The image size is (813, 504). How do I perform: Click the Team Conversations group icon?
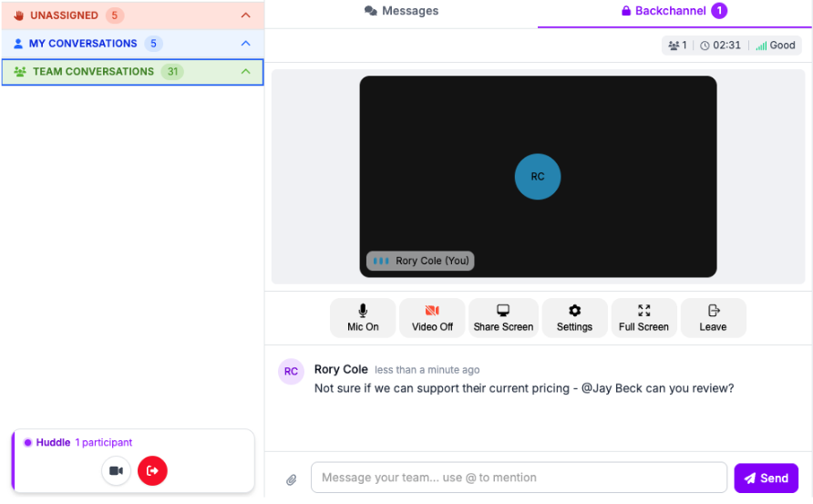click(x=20, y=72)
